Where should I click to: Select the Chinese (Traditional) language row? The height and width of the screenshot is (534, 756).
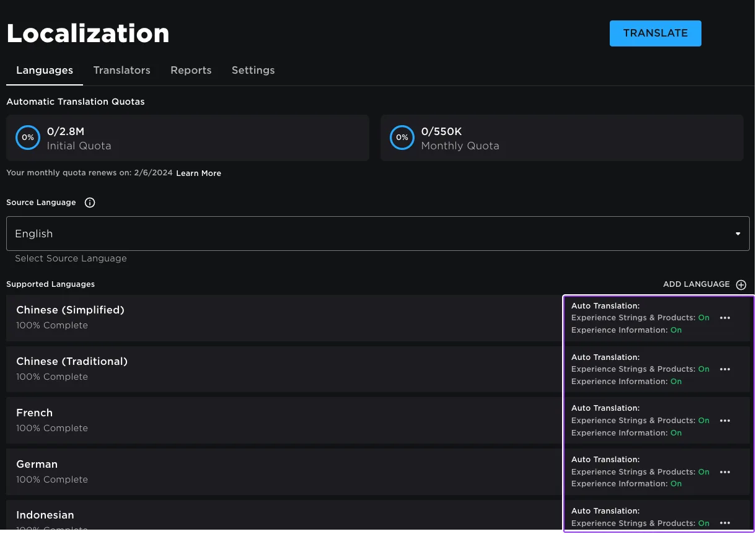pyautogui.click(x=378, y=369)
